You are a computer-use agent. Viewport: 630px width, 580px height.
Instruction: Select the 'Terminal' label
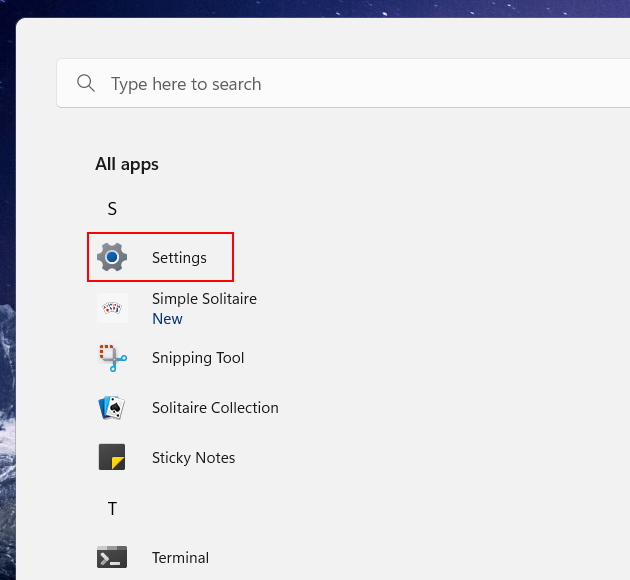(x=180, y=558)
